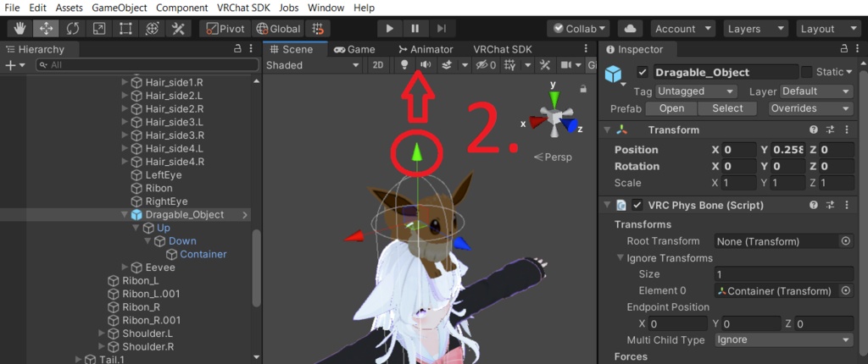Toggle scene grid visibility icon

coord(511,65)
